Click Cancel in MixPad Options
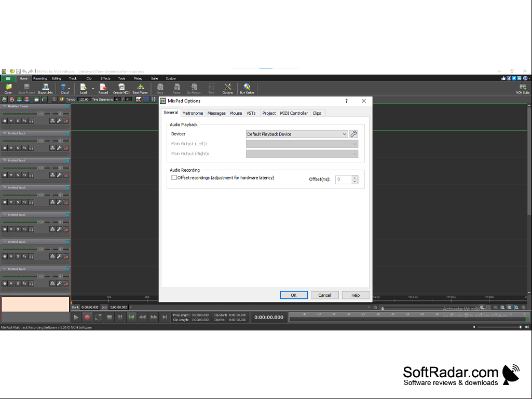Screen dimensions: 532x399 tap(324, 295)
